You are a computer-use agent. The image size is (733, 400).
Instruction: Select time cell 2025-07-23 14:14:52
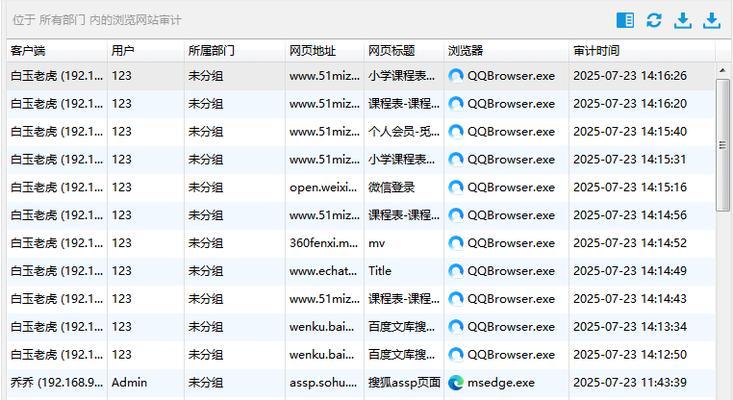630,243
